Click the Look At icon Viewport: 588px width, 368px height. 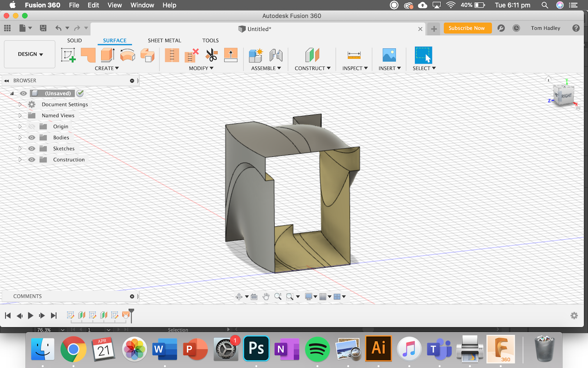click(x=254, y=297)
